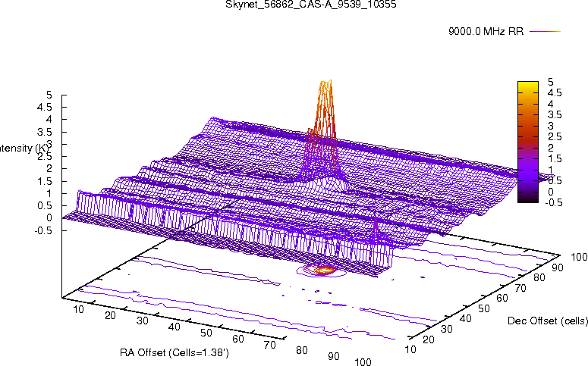Click Dec Offset axis tick 20
Viewport: 588px width, 366px height.
tap(429, 339)
